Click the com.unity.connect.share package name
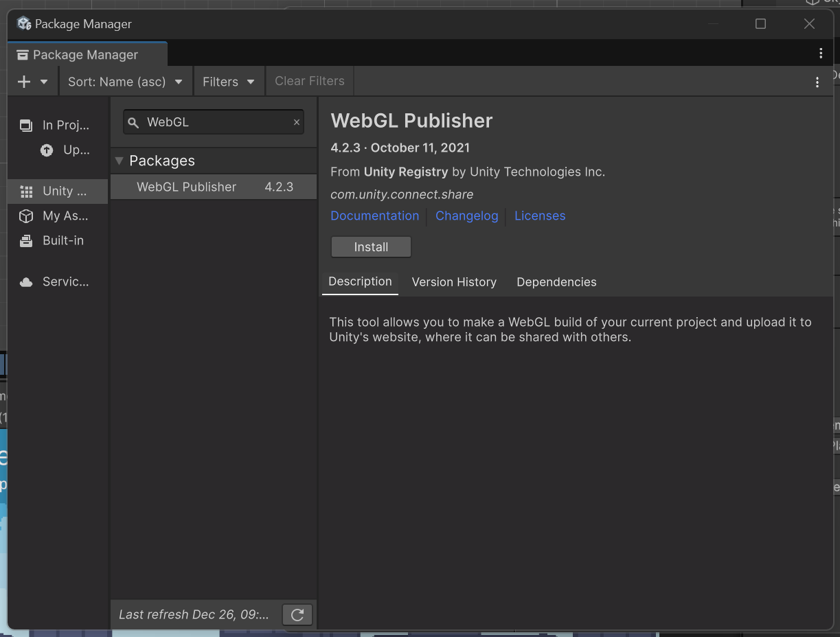 tap(402, 194)
